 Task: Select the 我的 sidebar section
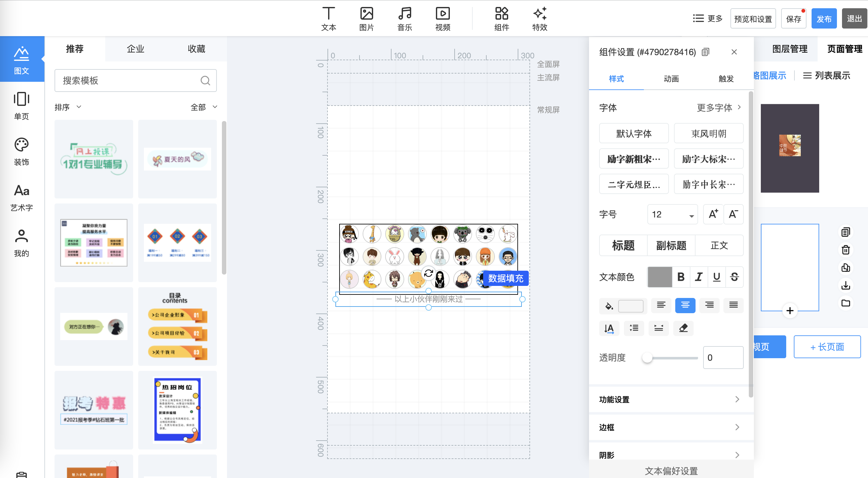click(22, 243)
